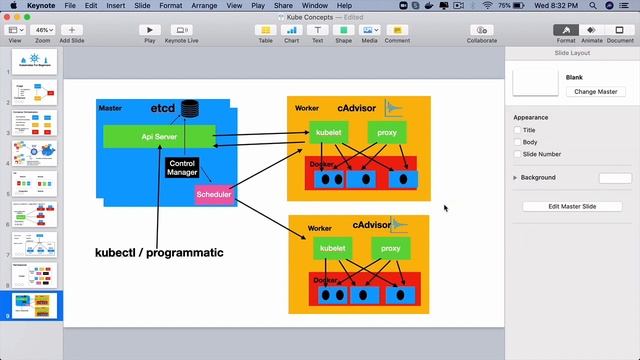Open the Media dropdown in toolbar
The width and height of the screenshot is (640, 360).
(369, 30)
